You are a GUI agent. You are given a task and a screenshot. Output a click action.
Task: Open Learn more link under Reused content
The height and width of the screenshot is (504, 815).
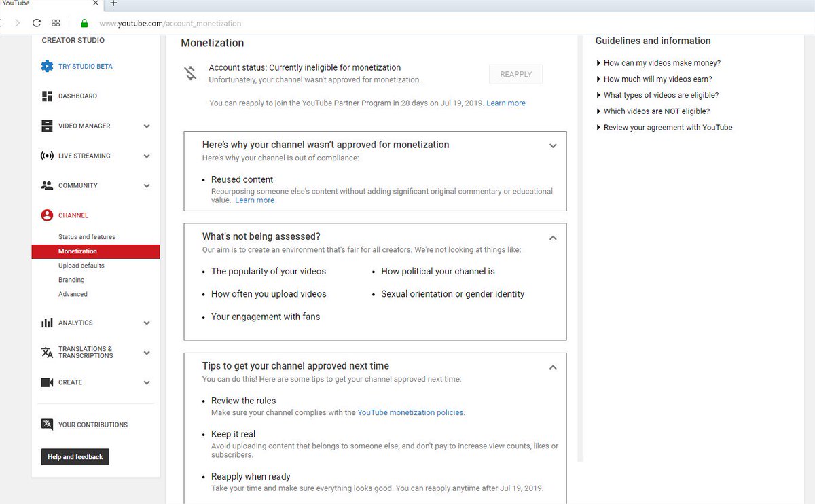255,200
